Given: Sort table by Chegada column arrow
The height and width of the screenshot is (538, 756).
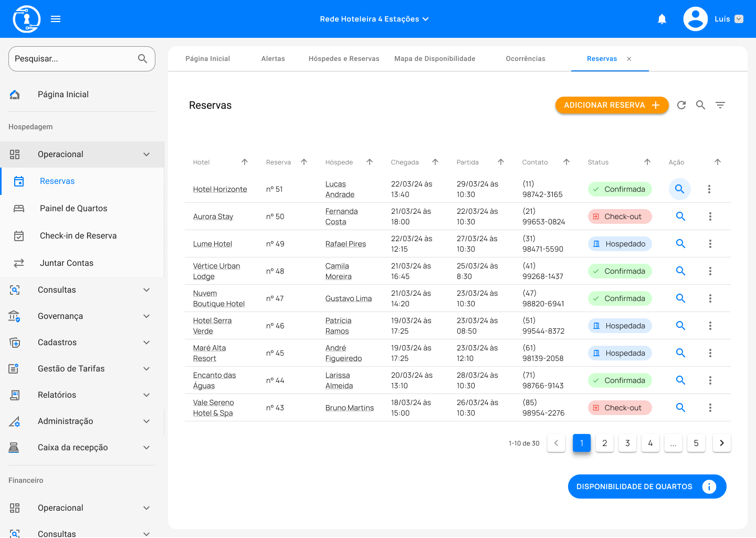Looking at the screenshot, I should 435,162.
